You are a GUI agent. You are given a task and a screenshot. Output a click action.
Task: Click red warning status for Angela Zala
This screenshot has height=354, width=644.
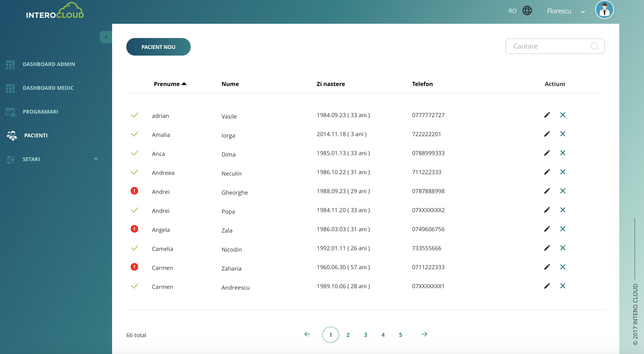click(134, 229)
